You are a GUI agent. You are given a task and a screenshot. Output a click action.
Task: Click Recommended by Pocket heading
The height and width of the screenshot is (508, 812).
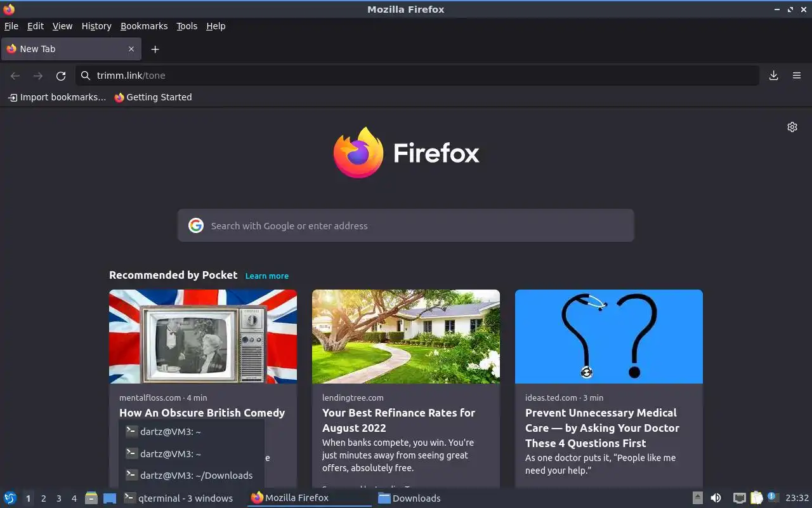(173, 275)
